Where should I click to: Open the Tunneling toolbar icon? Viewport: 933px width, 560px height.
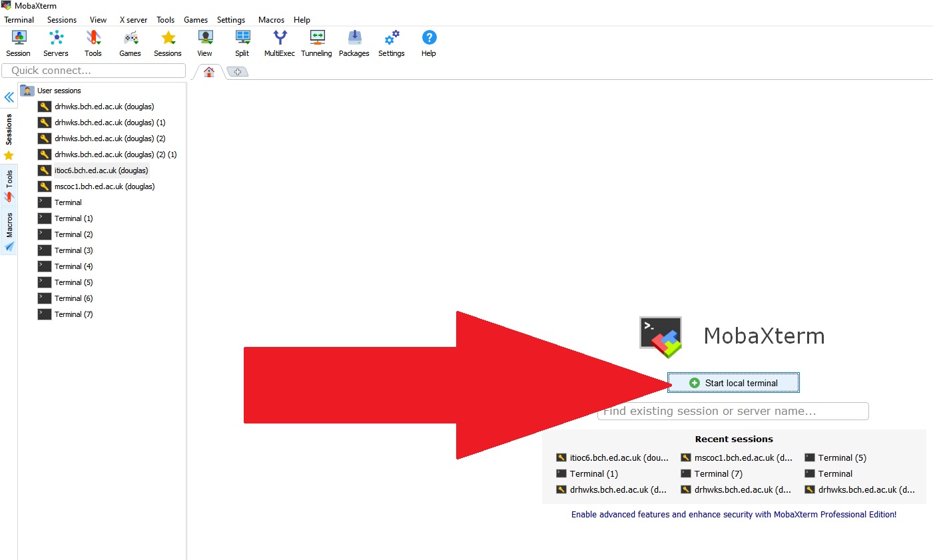pyautogui.click(x=317, y=43)
